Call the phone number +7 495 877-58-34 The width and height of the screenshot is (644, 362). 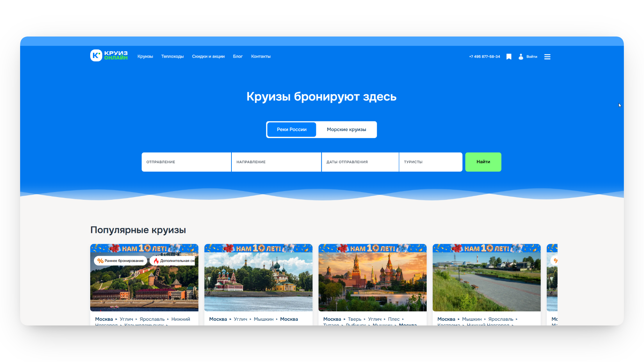484,57
